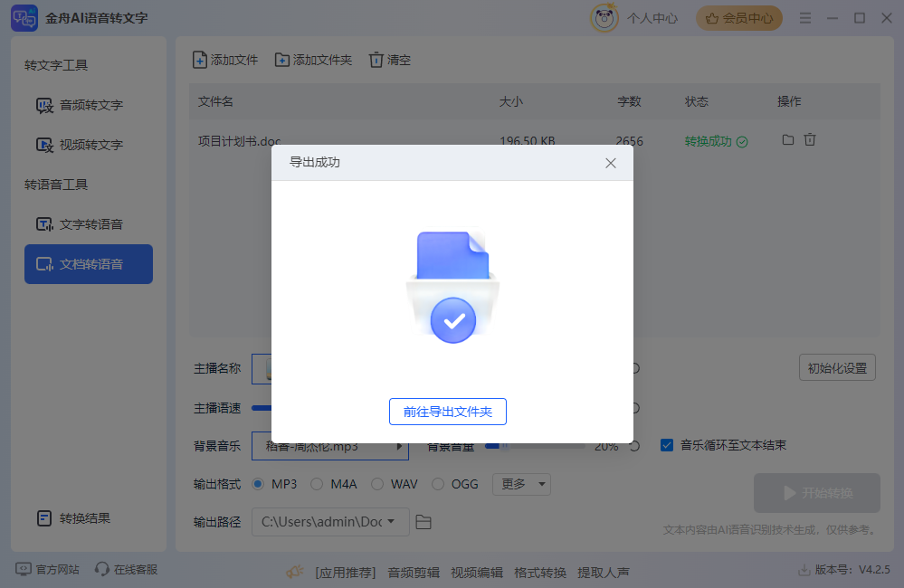Image resolution: width=904 pixels, height=588 pixels.
Task: Disable 音乐循环至文本结束 checkbox
Action: pos(667,445)
